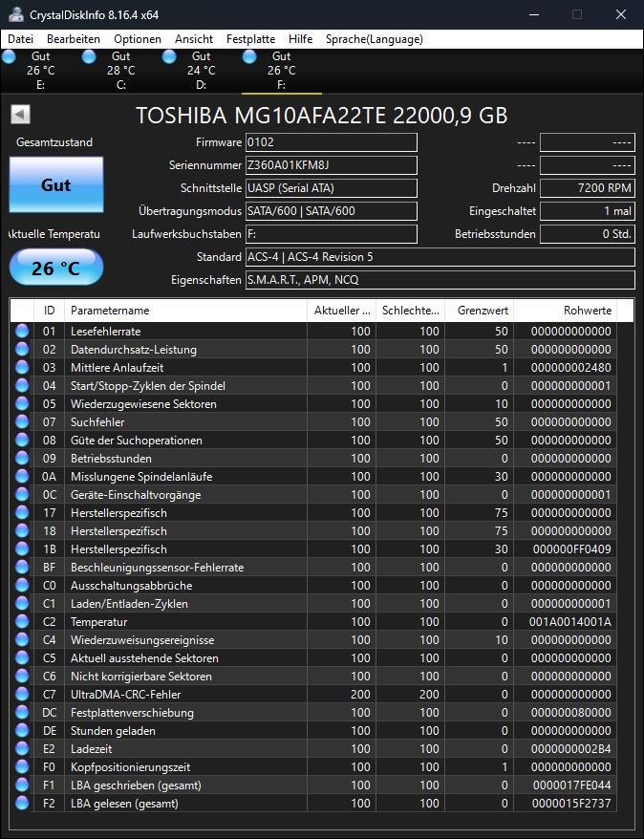Click status orb for LBA gelesen (gesamt)
Image resolution: width=644 pixels, height=839 pixels.
click(22, 804)
